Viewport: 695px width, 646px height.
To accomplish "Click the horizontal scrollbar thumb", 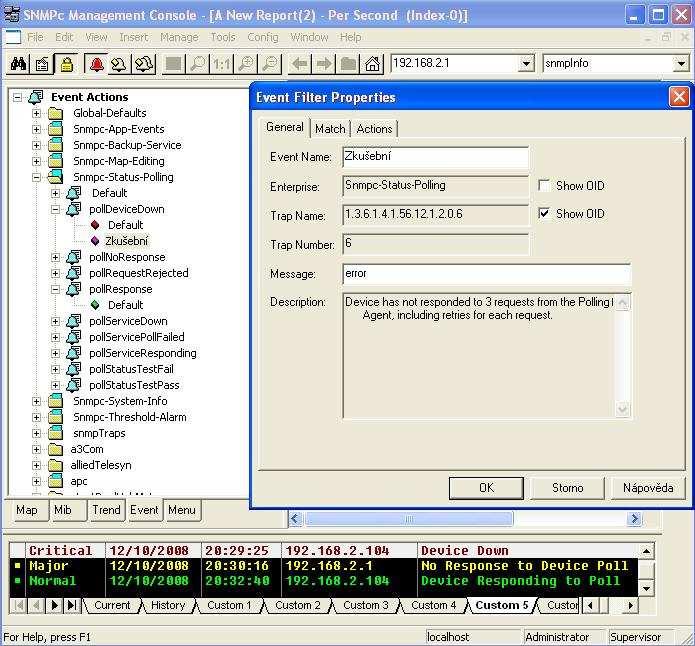I will [409, 518].
